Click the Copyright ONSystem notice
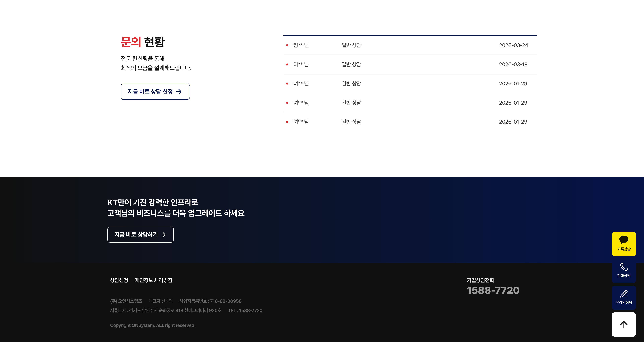644x342 pixels. pyautogui.click(x=152, y=325)
